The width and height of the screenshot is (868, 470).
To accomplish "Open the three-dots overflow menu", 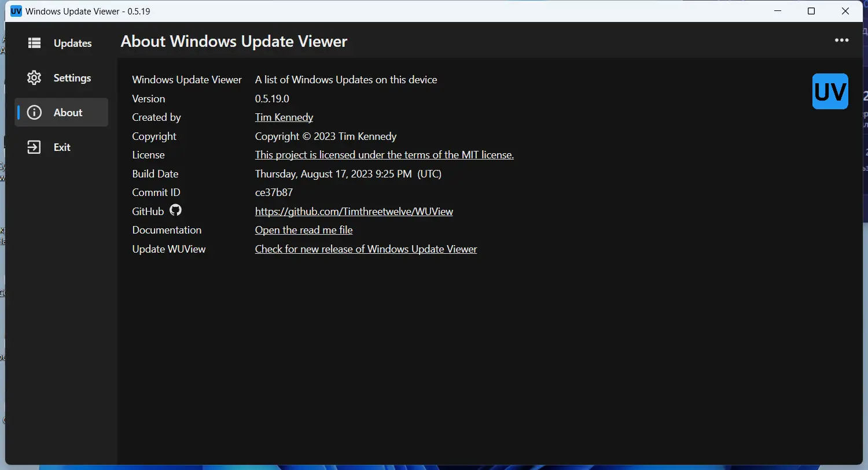I will pyautogui.click(x=842, y=40).
